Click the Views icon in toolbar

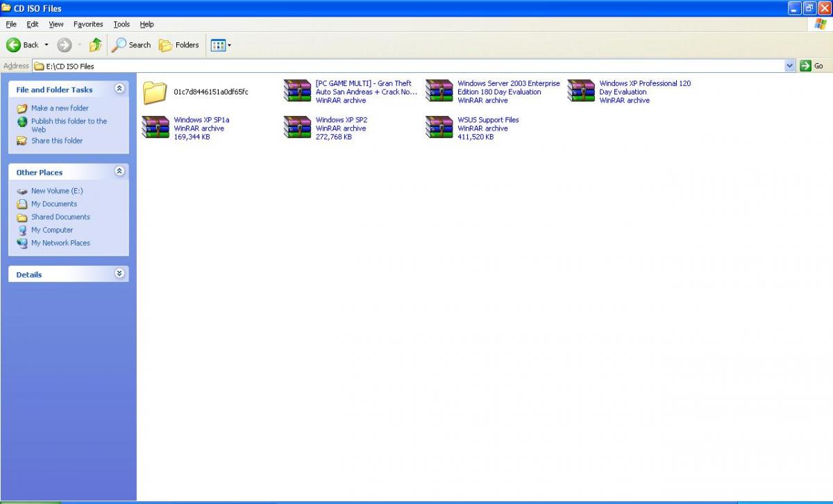tap(218, 45)
